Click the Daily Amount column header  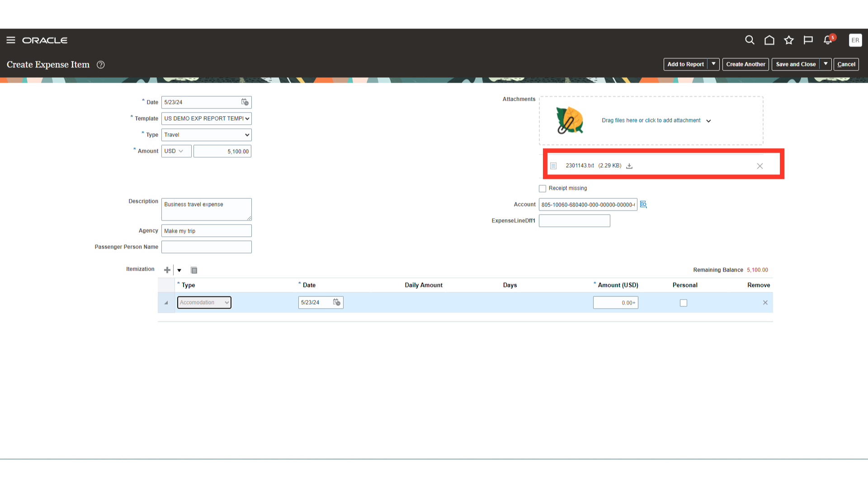click(424, 285)
